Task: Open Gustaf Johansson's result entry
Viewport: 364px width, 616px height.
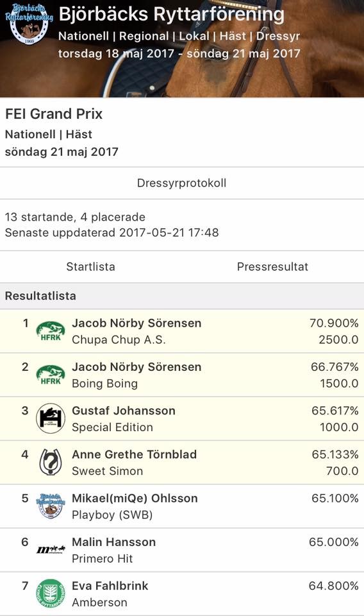Action: coord(182,419)
